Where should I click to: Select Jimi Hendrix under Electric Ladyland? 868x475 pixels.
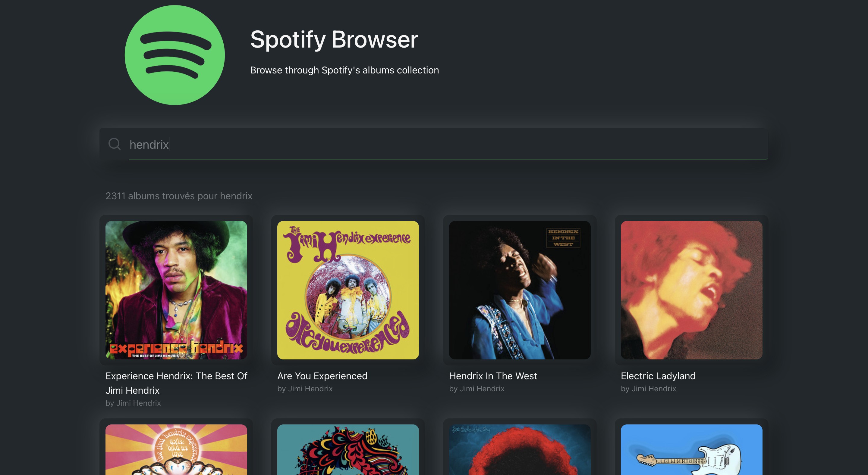point(649,389)
